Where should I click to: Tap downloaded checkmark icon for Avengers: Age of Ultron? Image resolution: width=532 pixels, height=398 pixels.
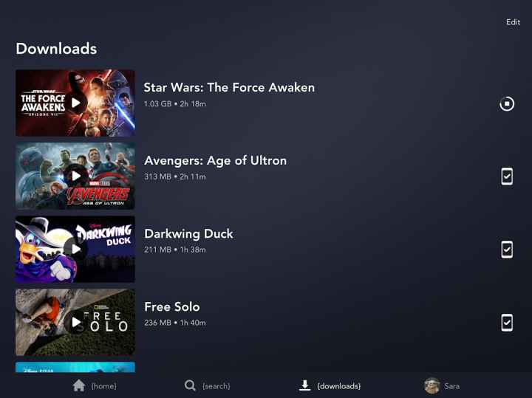tap(507, 176)
